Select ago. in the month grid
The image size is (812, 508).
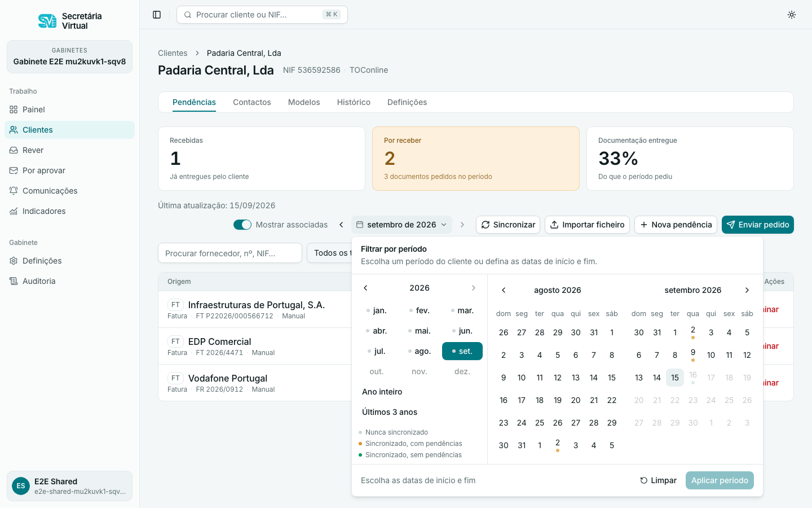(x=420, y=351)
